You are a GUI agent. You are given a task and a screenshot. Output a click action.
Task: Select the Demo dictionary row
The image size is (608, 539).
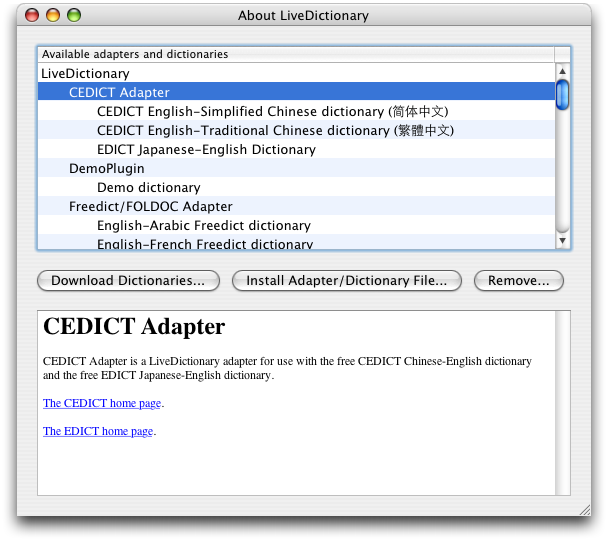coord(296,187)
